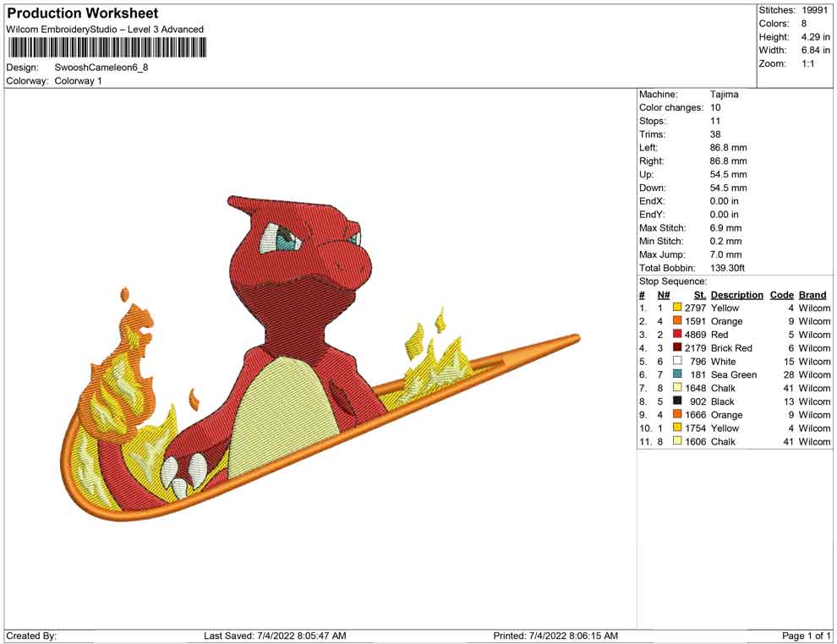Click the Code column header

[781, 294]
